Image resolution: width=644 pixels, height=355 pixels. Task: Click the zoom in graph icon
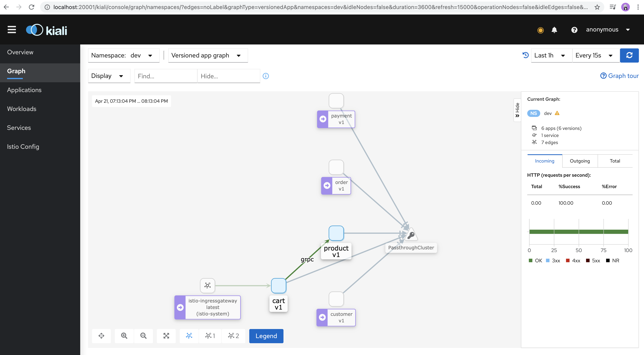click(x=124, y=336)
